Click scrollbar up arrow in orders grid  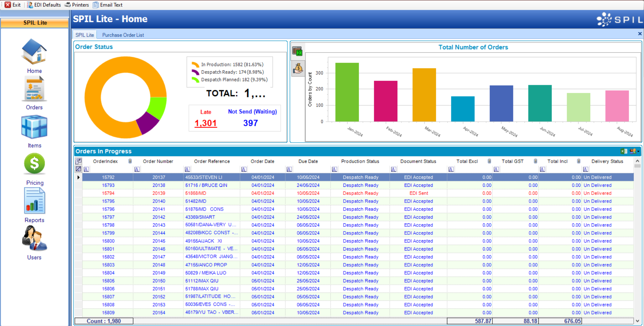(637, 161)
